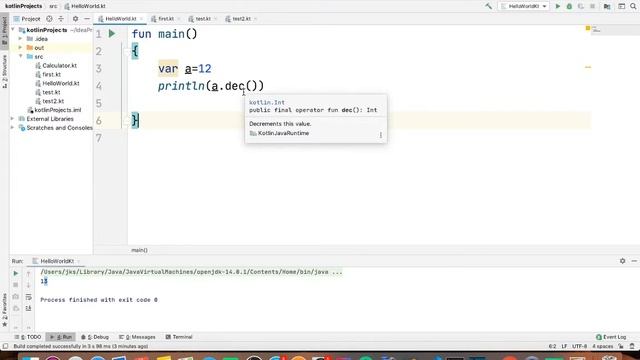
Task: Click the gutter run arrow beside fun main
Action: point(112,33)
